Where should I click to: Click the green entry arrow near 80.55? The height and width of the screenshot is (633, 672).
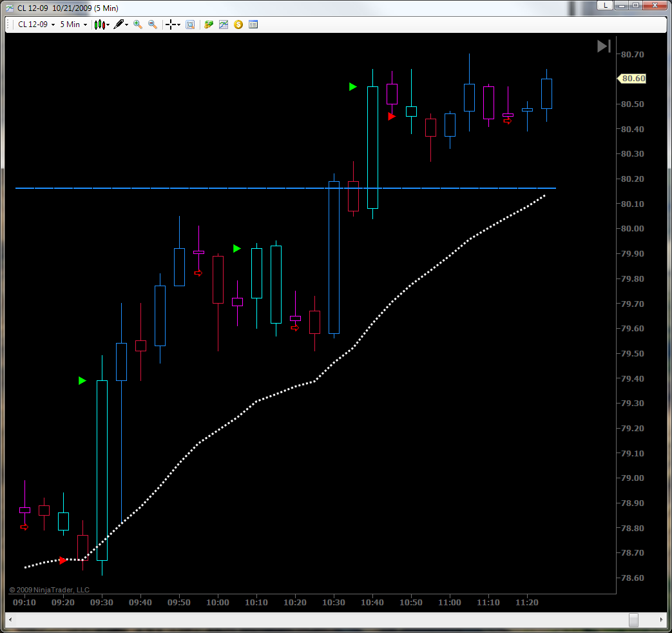pyautogui.click(x=352, y=86)
